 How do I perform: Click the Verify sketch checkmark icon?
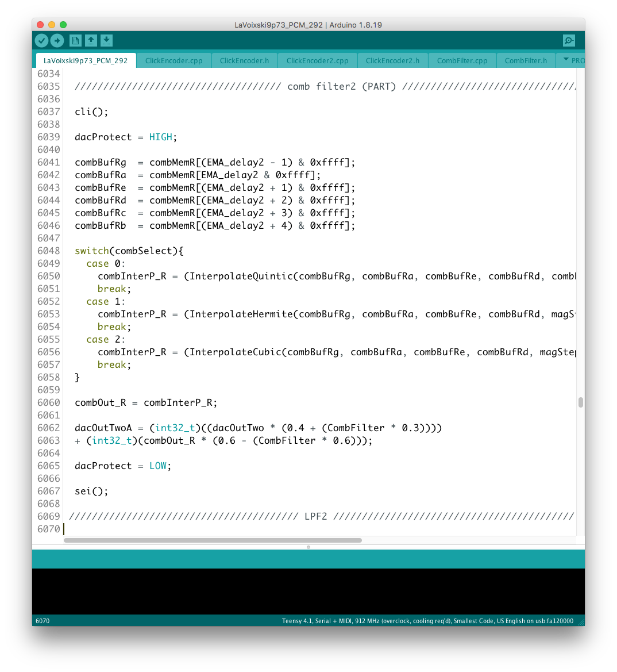click(x=41, y=40)
